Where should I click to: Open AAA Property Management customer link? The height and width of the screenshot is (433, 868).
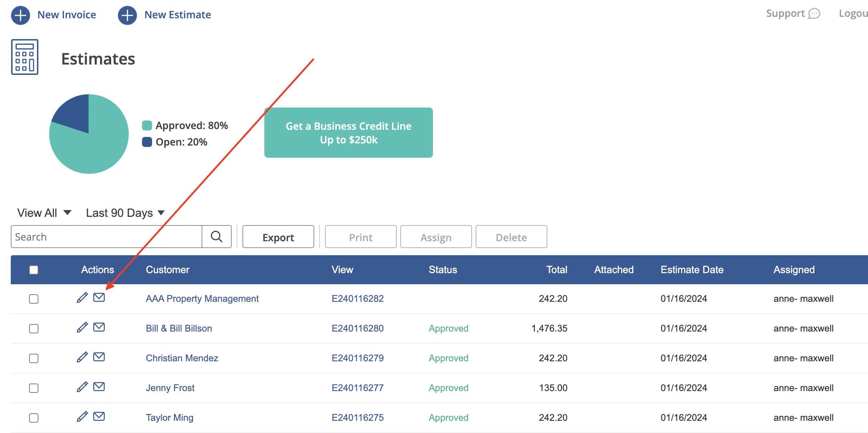202,299
